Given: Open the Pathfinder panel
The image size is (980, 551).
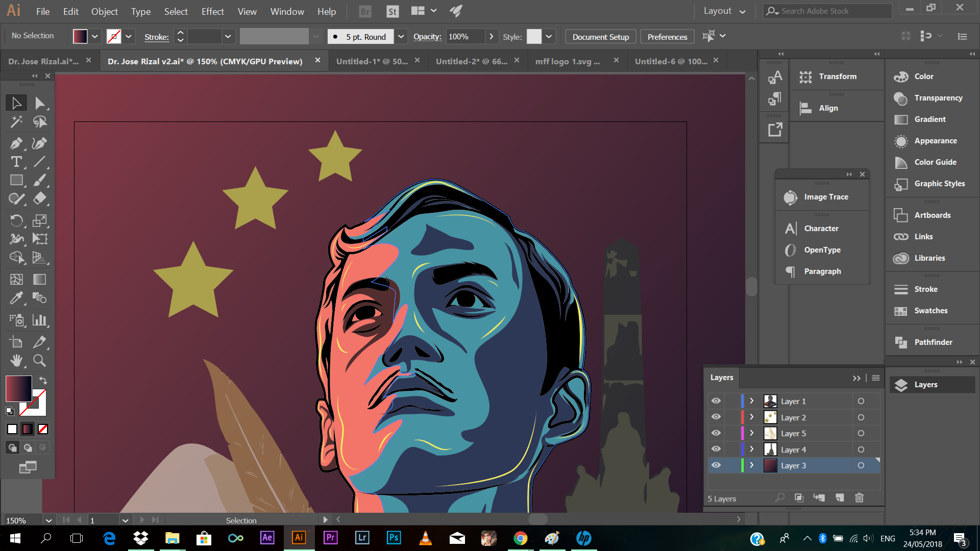Looking at the screenshot, I should [x=932, y=342].
